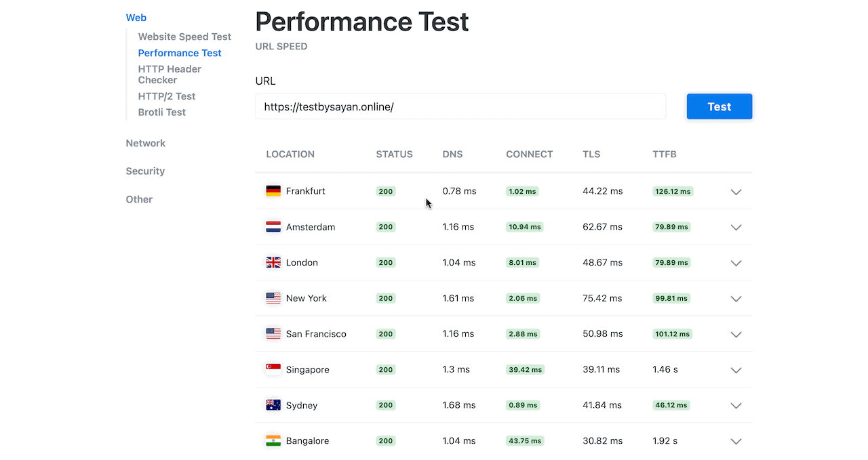
Task: Click the Netherlands flag beside Amsterdam
Action: click(273, 227)
